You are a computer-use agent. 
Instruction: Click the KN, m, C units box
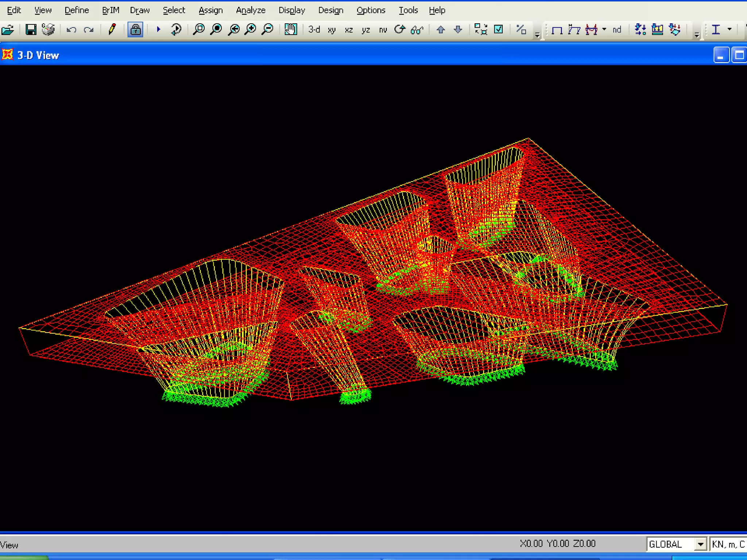[728, 544]
